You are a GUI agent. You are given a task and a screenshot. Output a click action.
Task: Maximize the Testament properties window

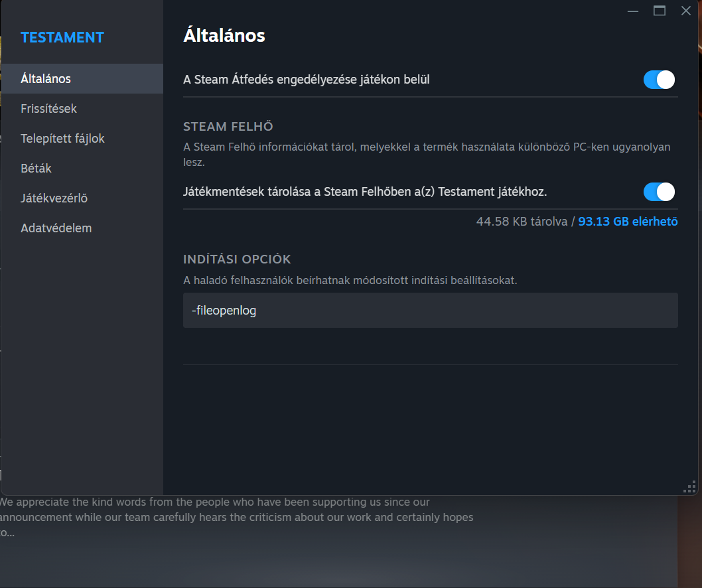click(660, 11)
